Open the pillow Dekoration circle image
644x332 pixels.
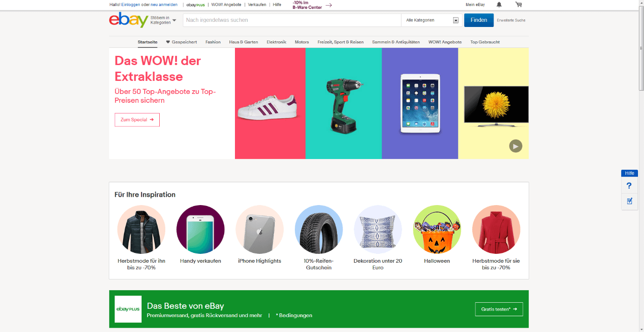pos(378,229)
